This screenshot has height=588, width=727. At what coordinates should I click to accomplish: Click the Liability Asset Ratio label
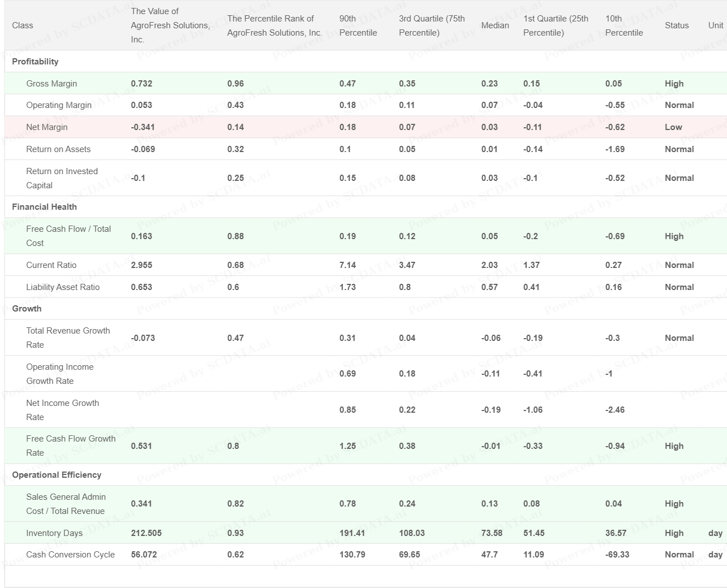point(63,287)
